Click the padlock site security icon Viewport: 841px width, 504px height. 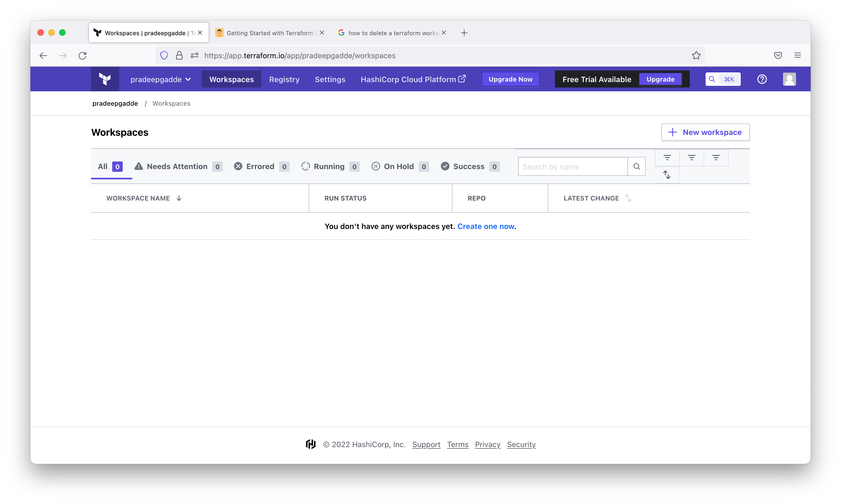[x=179, y=55]
